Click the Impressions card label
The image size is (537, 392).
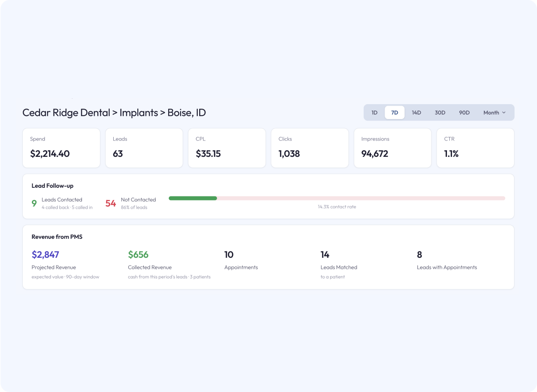coord(375,139)
